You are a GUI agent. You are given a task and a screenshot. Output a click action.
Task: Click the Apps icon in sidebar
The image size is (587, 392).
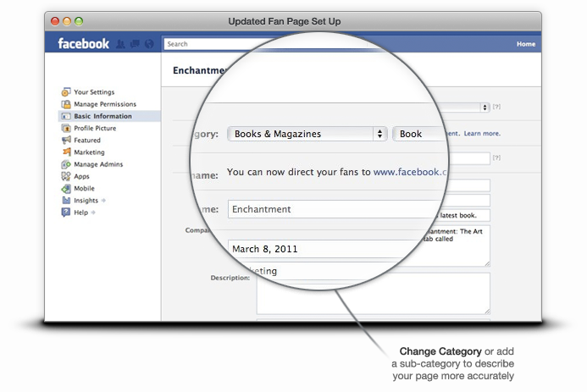pos(66,176)
